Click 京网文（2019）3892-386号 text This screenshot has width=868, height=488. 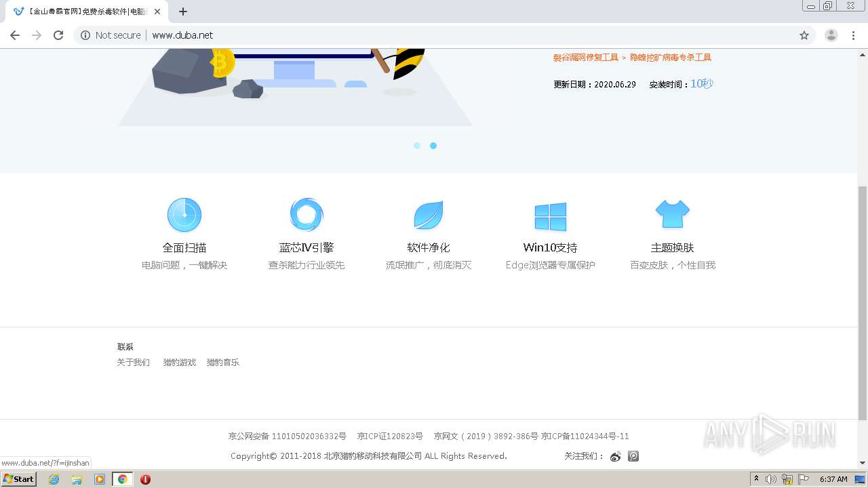486,436
